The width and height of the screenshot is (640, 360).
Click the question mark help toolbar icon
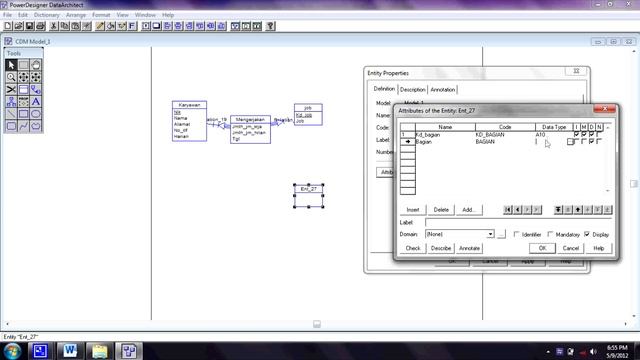click(x=270, y=26)
